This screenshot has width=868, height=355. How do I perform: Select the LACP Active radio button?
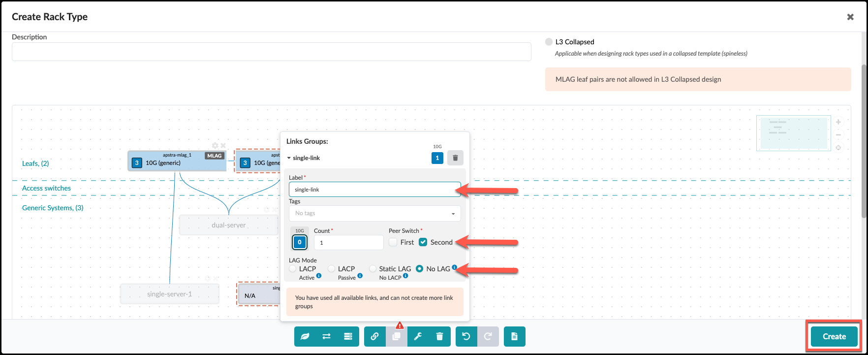[x=293, y=269]
